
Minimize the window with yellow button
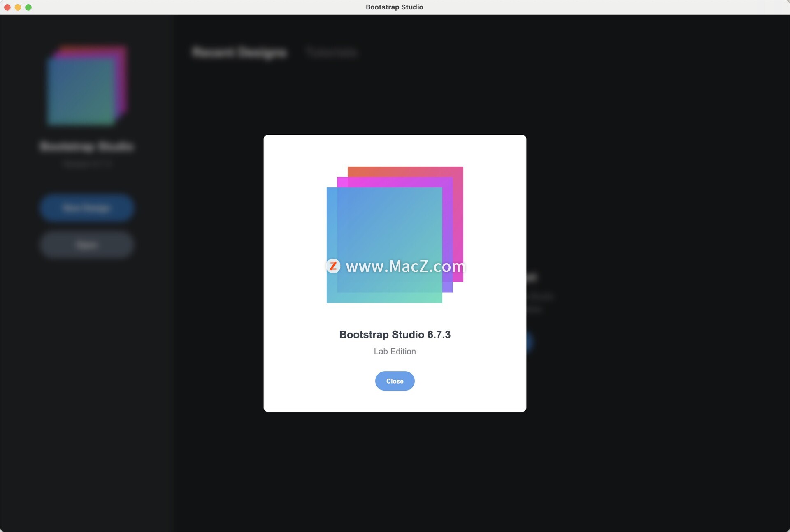pos(18,7)
